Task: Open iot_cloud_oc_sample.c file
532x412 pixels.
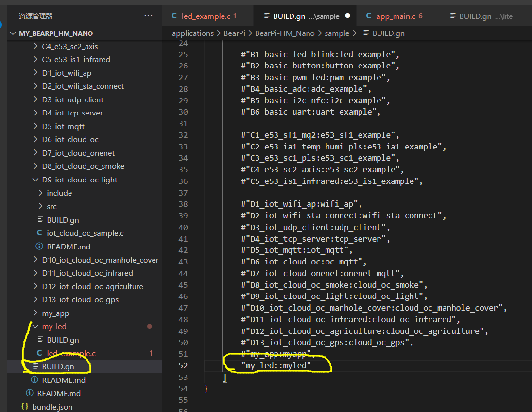Action: point(85,233)
